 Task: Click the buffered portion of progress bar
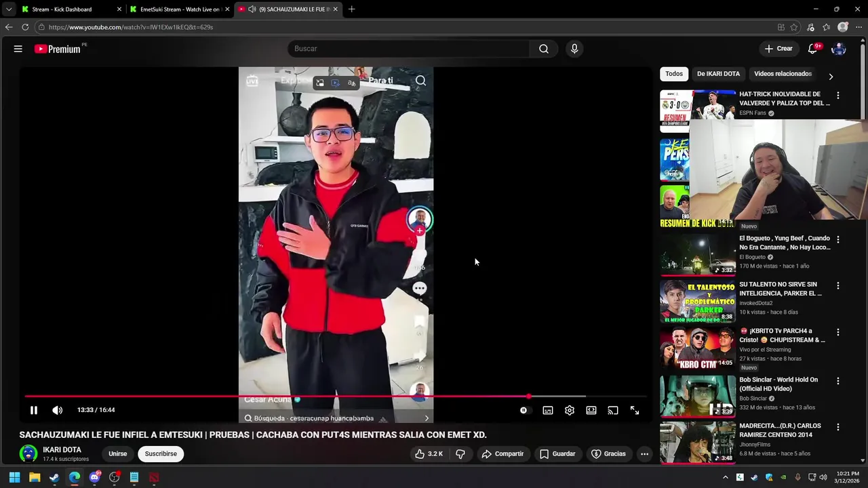tap(557, 396)
